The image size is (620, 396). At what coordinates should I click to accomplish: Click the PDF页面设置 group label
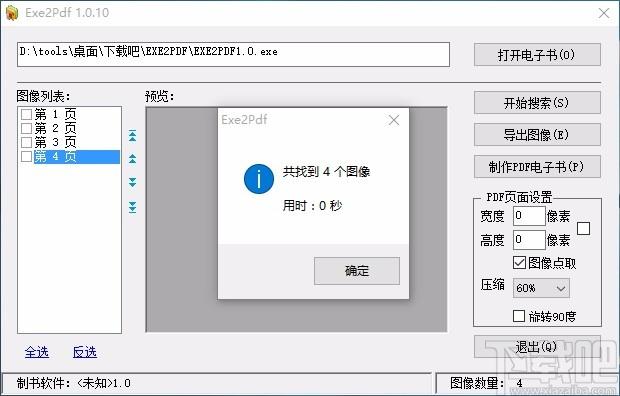click(519, 197)
